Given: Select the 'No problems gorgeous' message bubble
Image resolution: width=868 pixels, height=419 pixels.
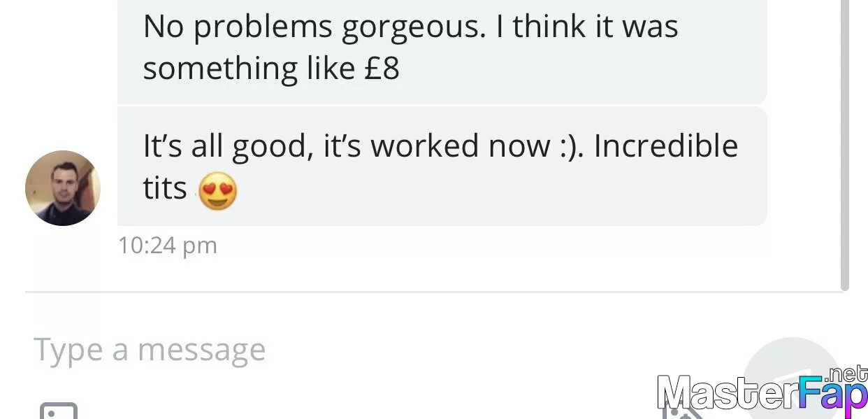Looking at the screenshot, I should [442, 48].
